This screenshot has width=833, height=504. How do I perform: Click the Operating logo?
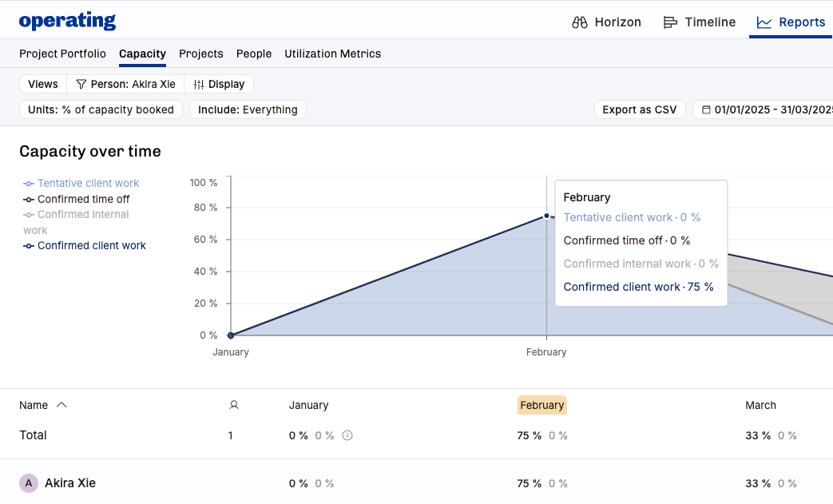pos(67,22)
